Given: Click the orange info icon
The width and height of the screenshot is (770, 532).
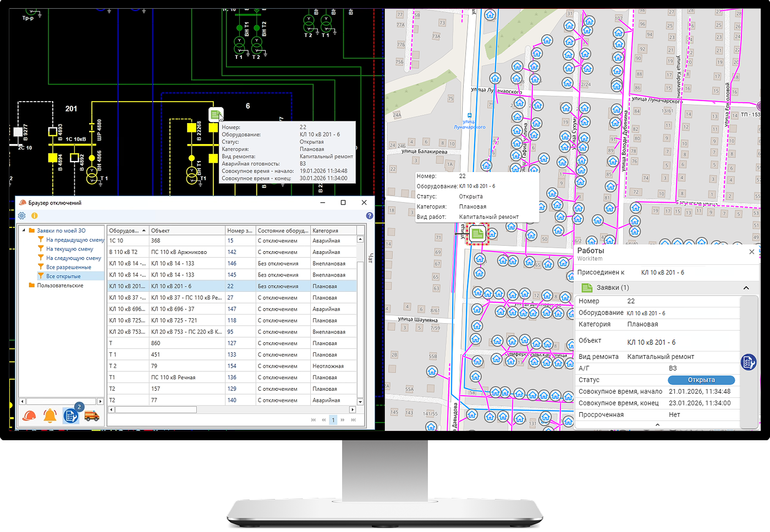Looking at the screenshot, I should click(x=34, y=216).
